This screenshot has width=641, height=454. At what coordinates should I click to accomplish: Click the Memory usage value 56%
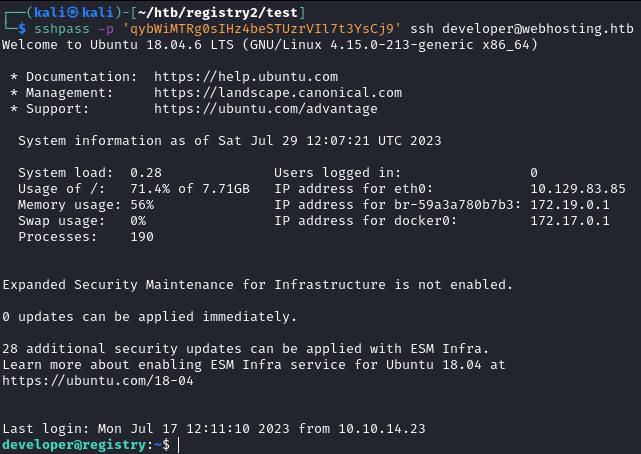[x=142, y=204]
